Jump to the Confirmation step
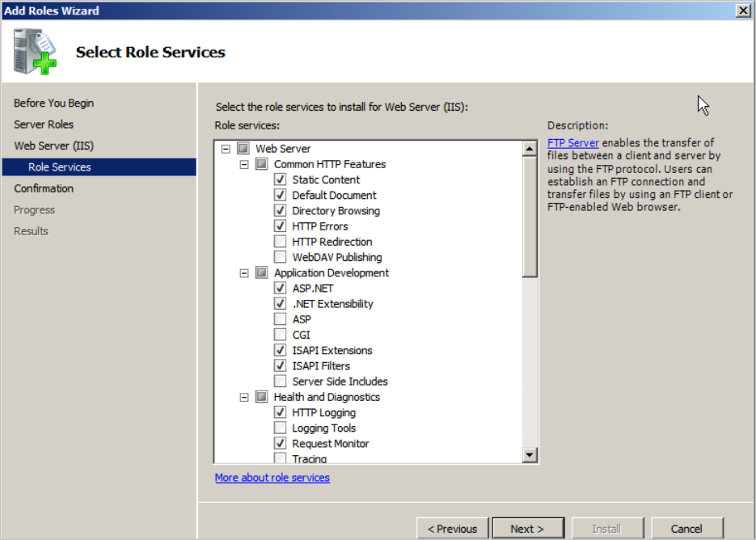The height and width of the screenshot is (540, 756). pos(44,188)
